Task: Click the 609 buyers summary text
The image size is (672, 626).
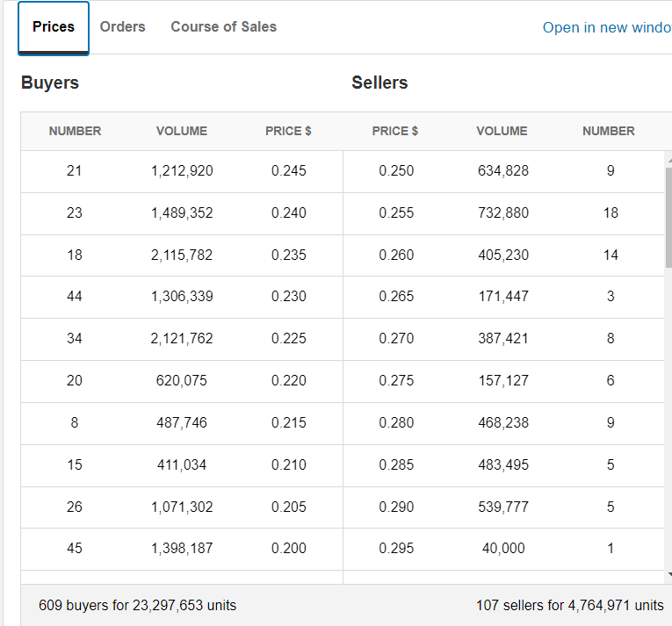Action: (138, 606)
